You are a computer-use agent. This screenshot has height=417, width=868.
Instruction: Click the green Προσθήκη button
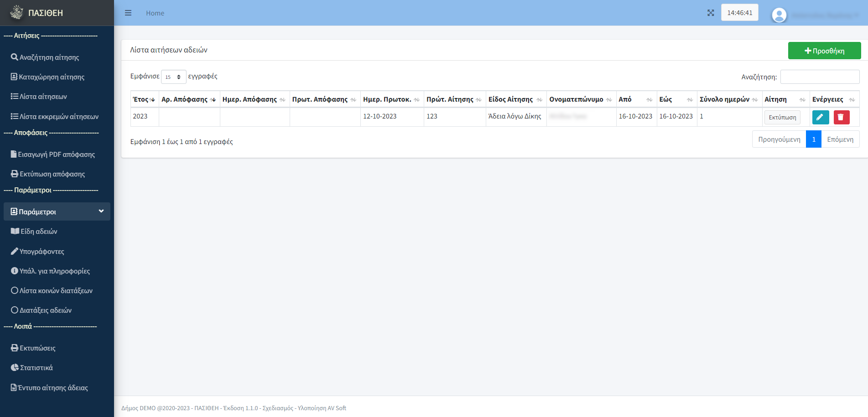pos(824,51)
